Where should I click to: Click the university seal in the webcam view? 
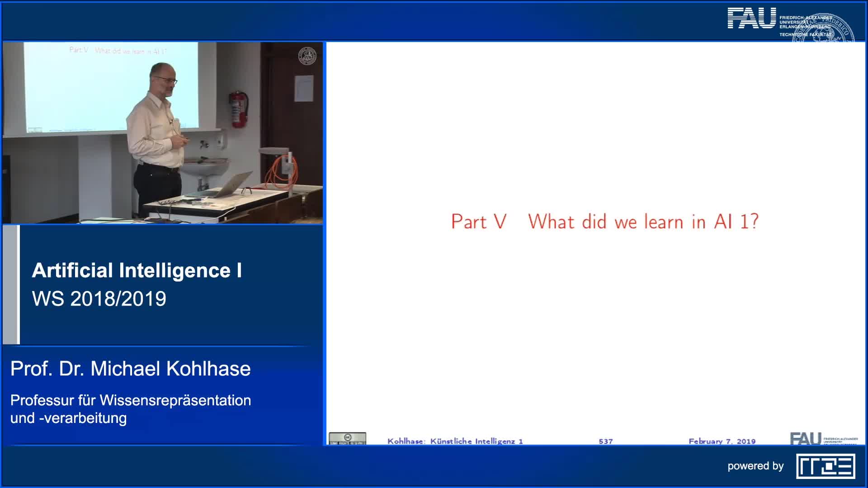[x=307, y=55]
